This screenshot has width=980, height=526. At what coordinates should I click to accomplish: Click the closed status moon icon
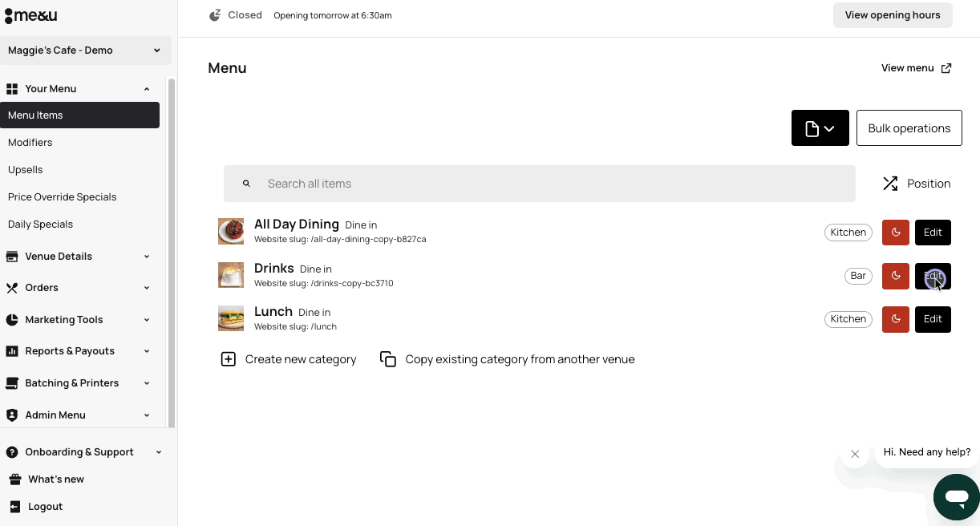pyautogui.click(x=215, y=15)
